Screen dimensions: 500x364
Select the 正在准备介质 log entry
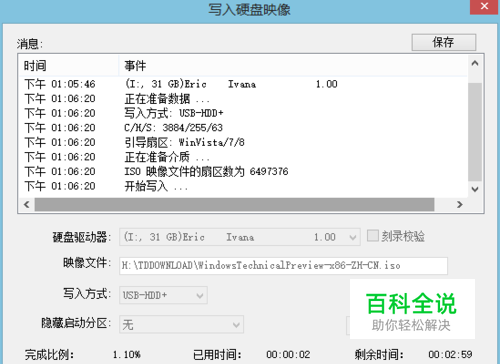tap(243, 157)
